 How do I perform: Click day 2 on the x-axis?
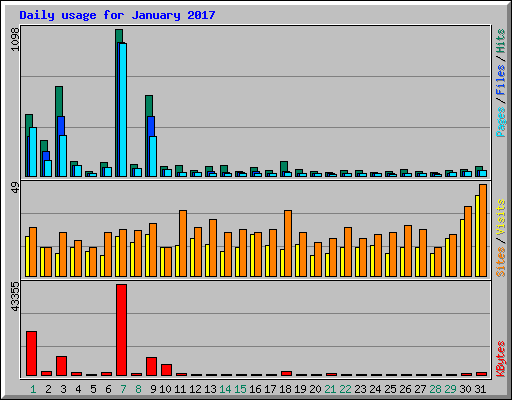[48, 389]
